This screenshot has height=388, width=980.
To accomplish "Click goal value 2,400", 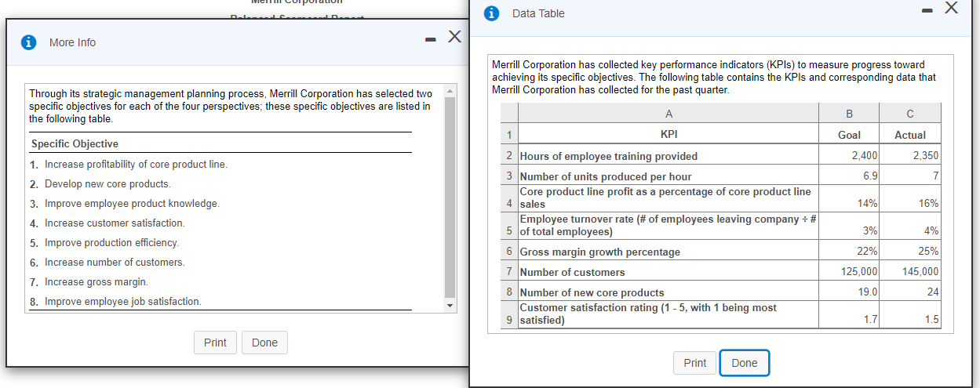I will (x=864, y=156).
